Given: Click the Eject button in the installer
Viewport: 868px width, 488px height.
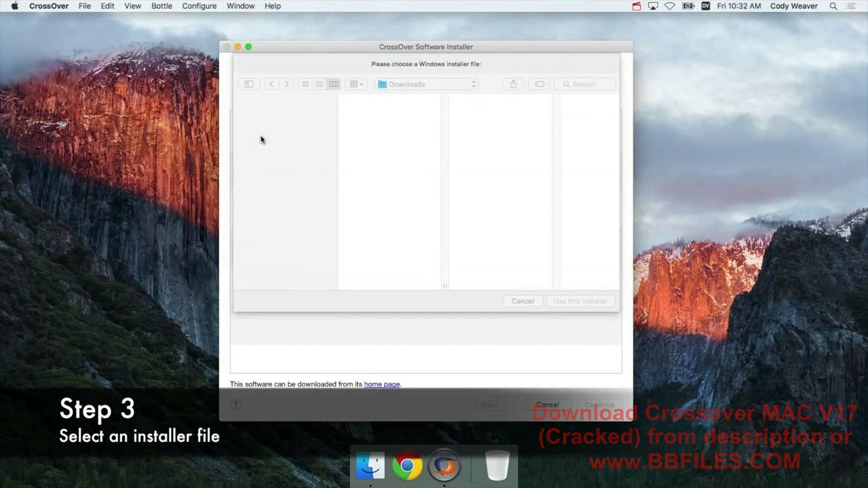Looking at the screenshot, I should tap(490, 405).
